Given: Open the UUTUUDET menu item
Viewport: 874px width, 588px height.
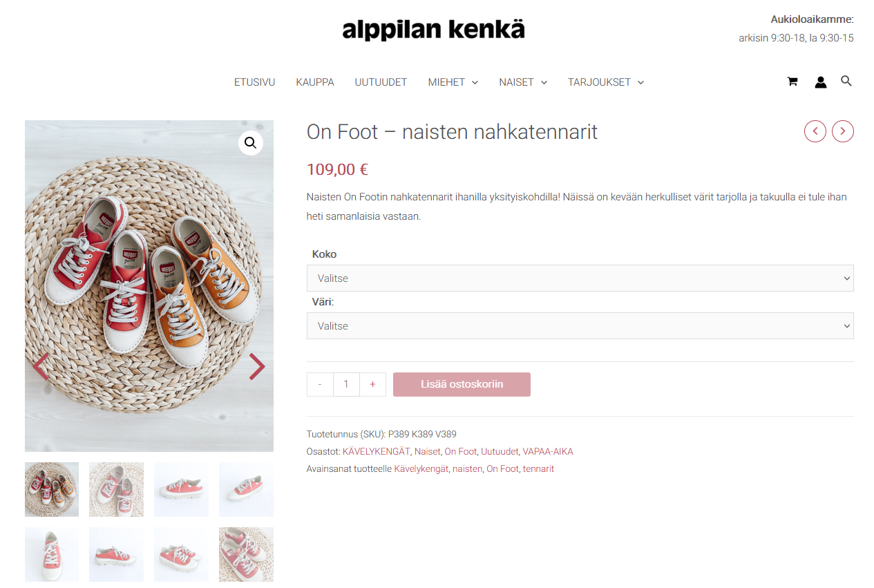Looking at the screenshot, I should tap(381, 82).
